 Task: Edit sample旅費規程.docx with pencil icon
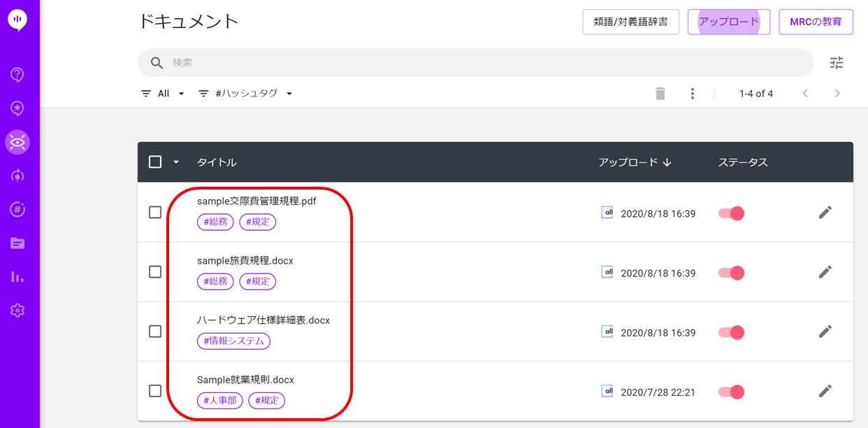[x=825, y=272]
